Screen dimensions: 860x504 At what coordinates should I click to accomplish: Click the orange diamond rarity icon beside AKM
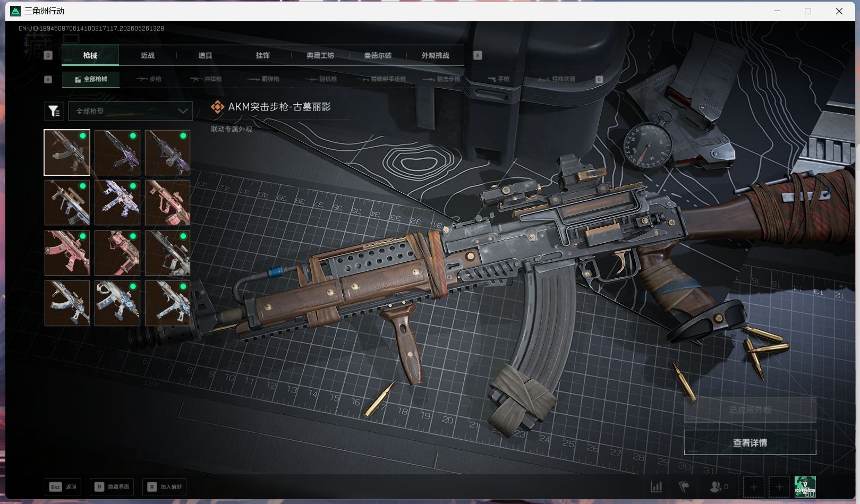coord(217,107)
